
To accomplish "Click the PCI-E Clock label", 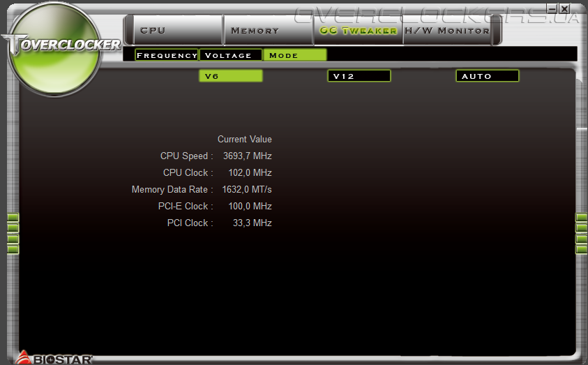I will click(186, 206).
